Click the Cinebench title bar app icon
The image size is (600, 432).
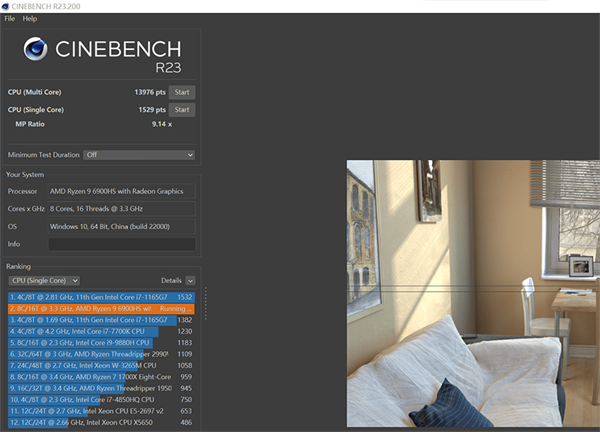click(x=7, y=6)
